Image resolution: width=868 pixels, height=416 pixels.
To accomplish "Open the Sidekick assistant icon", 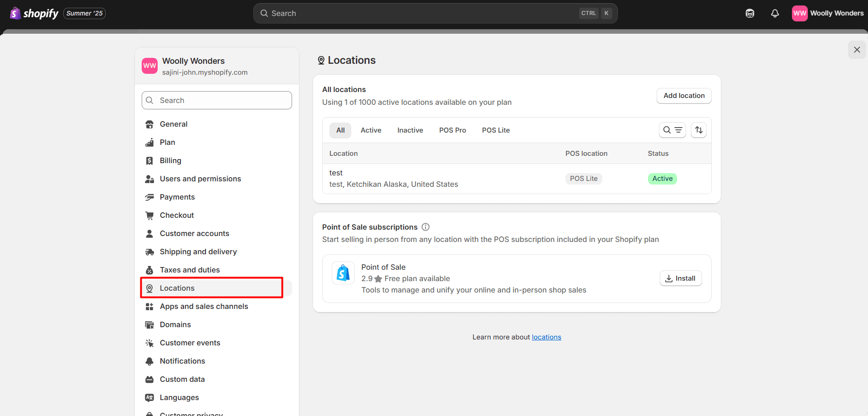I will (750, 14).
